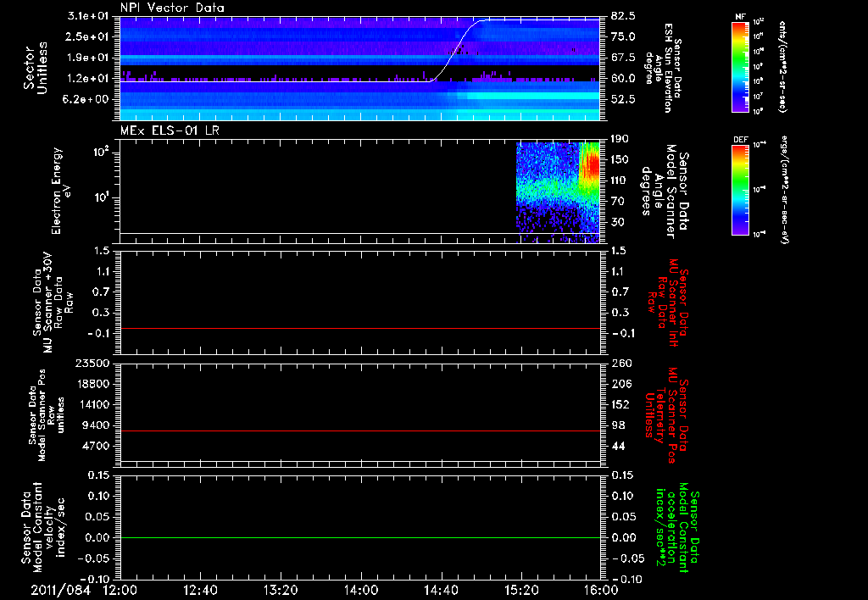Viewport: 868px width, 600px height.
Task: Click the '82.5' sun elevation tick value
Action: (x=623, y=16)
